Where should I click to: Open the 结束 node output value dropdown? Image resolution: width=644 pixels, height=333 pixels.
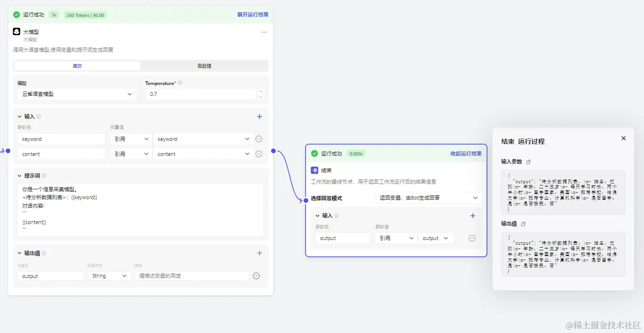coord(436,238)
